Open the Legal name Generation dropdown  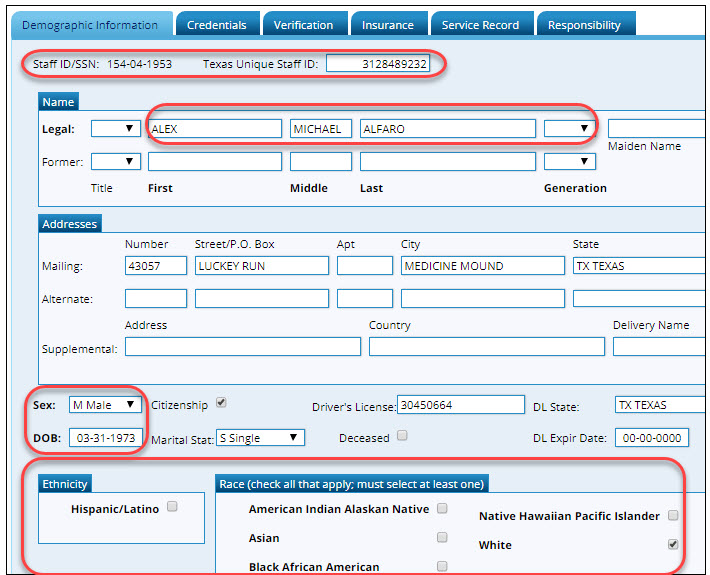[x=569, y=128]
